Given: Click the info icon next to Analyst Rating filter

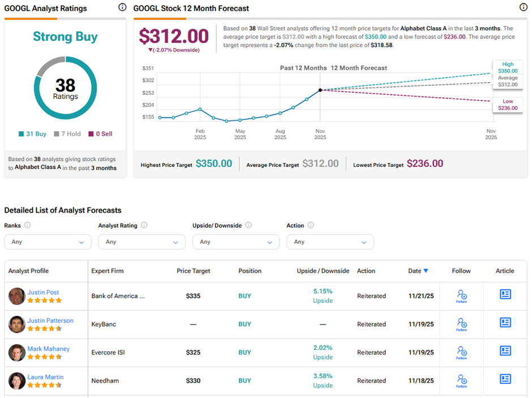Looking at the screenshot, I should (x=144, y=225).
